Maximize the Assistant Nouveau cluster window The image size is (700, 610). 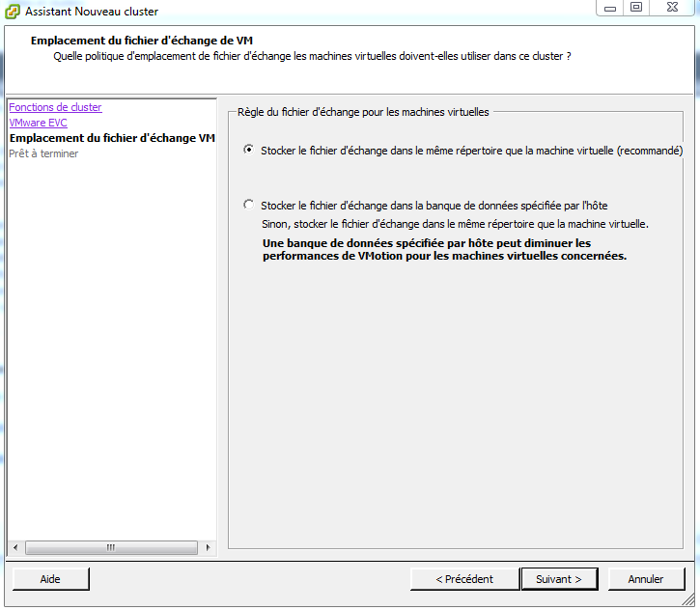coord(636,8)
